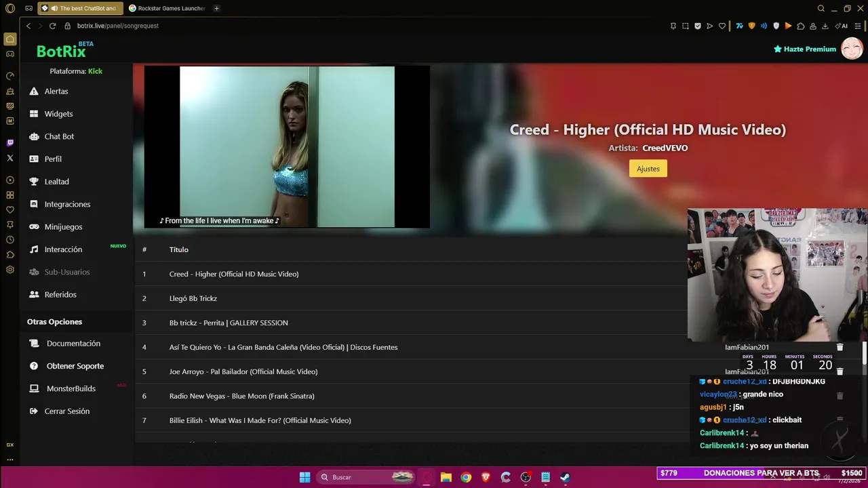Screen dimensions: 868x488
Task: Open browser extensions cube icon
Action: pos(801,26)
